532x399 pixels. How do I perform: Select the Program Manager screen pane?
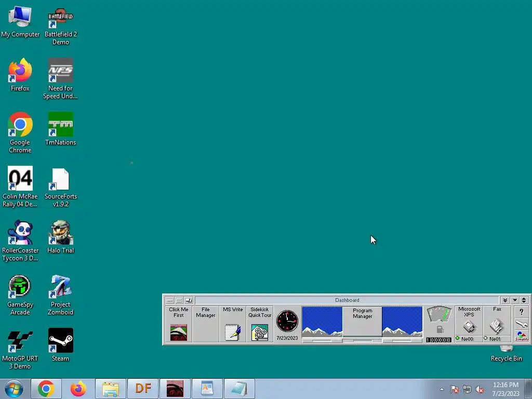[362, 322]
